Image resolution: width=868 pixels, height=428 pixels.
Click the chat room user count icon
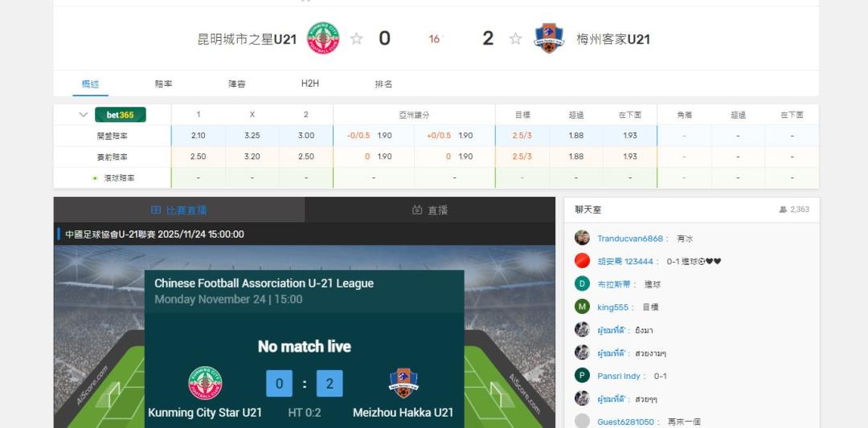[783, 210]
